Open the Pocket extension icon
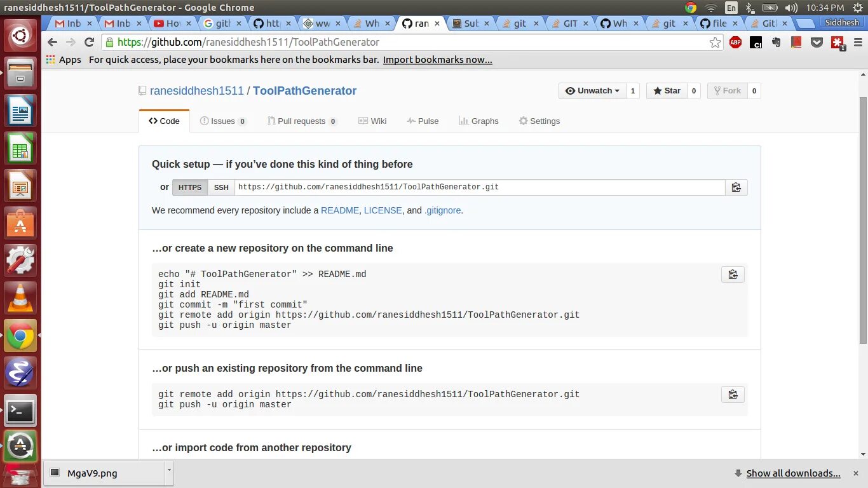The image size is (868, 488). 817,43
